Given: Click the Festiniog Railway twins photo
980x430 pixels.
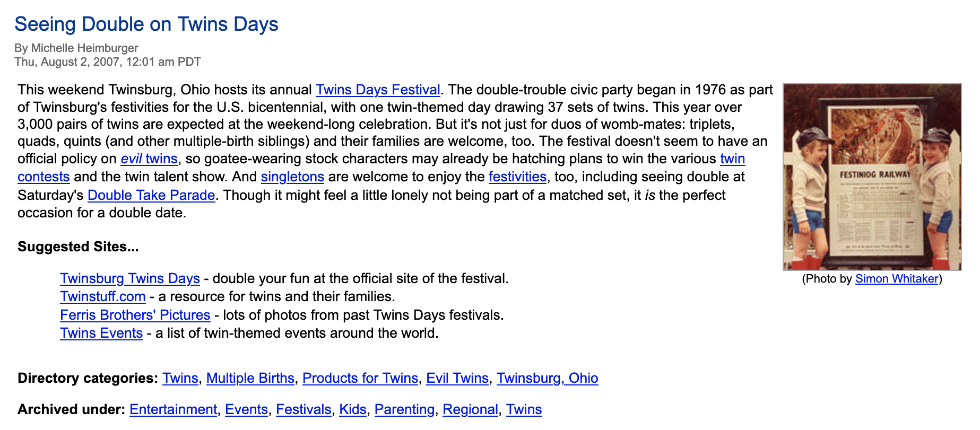Looking at the screenshot, I should 872,177.
